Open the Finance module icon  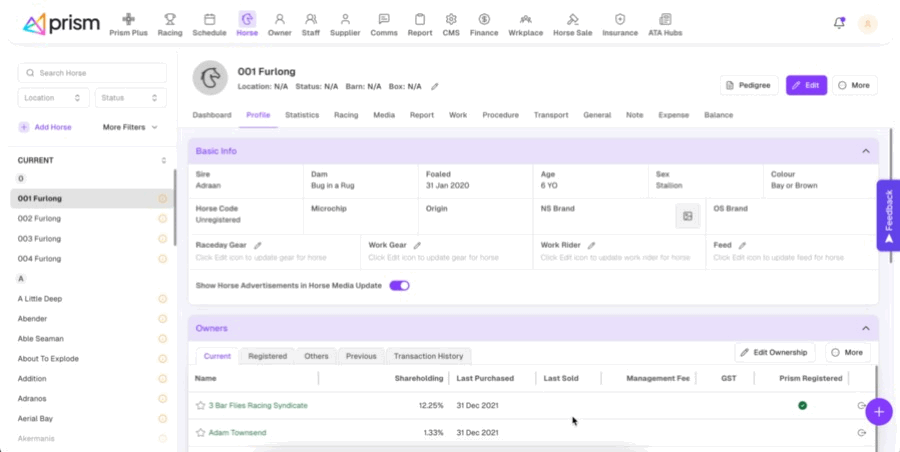(x=484, y=23)
